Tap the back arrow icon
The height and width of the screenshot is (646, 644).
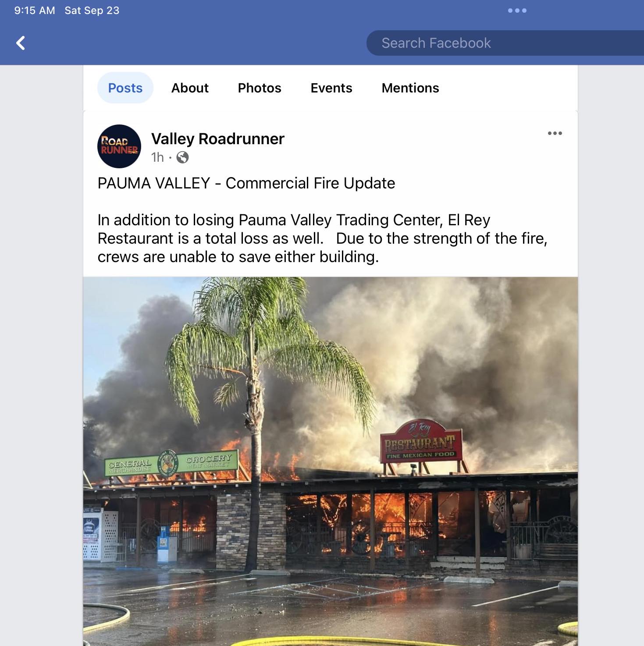[x=20, y=43]
